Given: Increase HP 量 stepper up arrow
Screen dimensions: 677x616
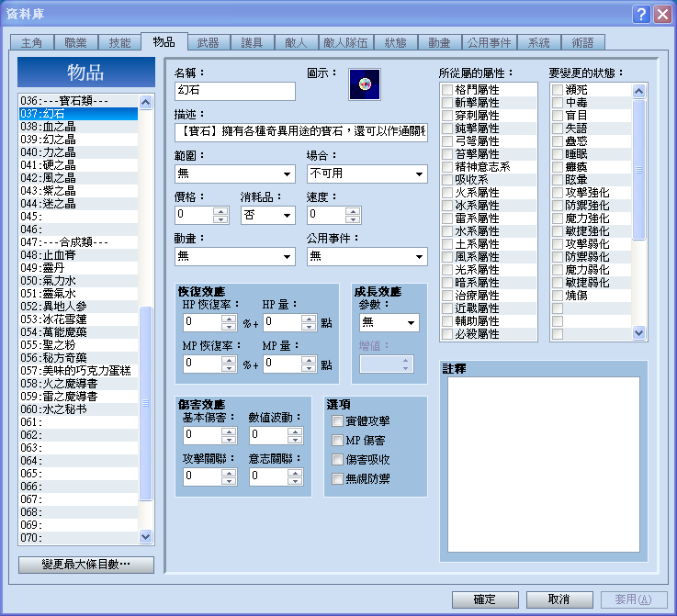Looking at the screenshot, I should click(x=309, y=319).
